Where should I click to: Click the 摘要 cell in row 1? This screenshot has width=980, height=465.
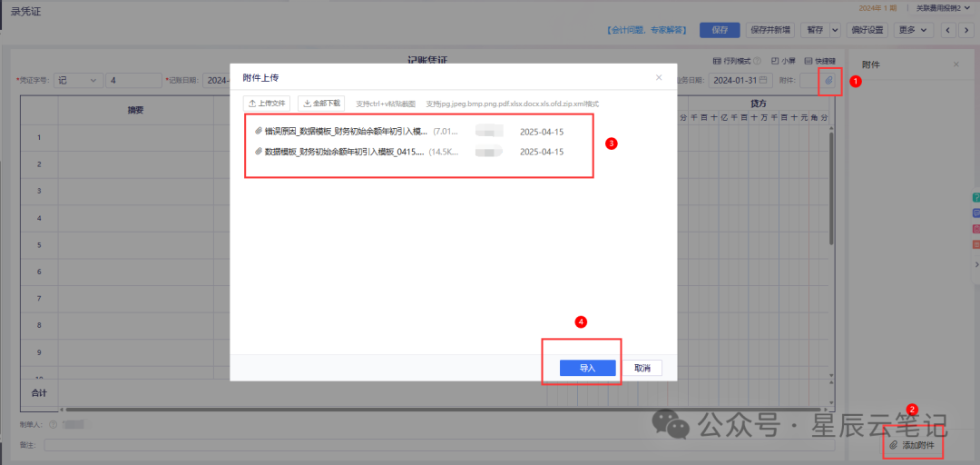(x=135, y=136)
